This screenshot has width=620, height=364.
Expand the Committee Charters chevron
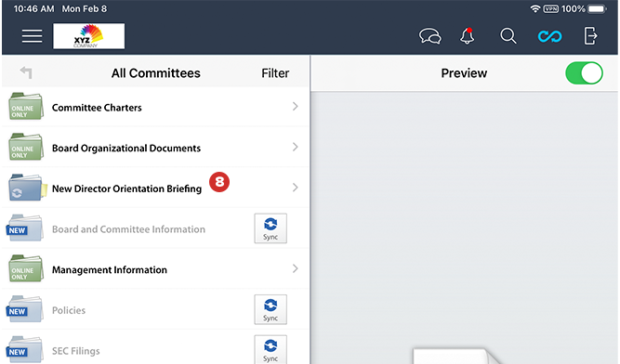295,107
